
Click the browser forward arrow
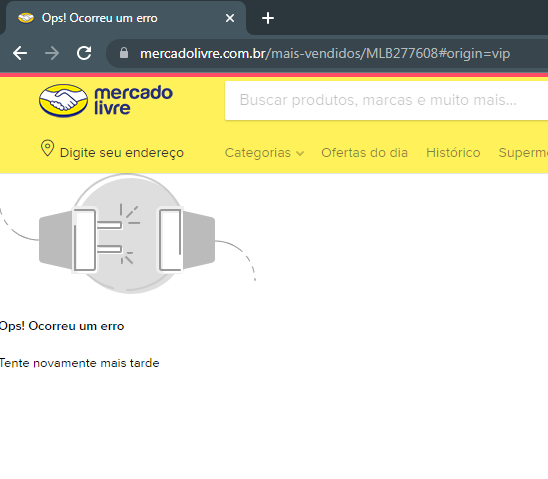pyautogui.click(x=52, y=53)
